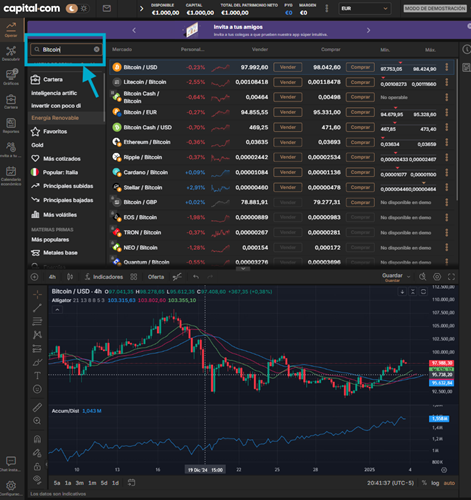Select the Cartera watchlist category

[47, 79]
